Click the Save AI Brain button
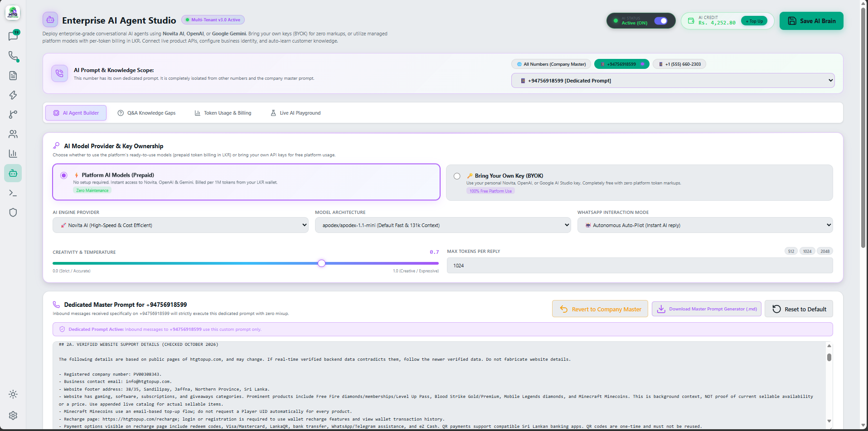The width and height of the screenshot is (868, 431). pos(811,21)
